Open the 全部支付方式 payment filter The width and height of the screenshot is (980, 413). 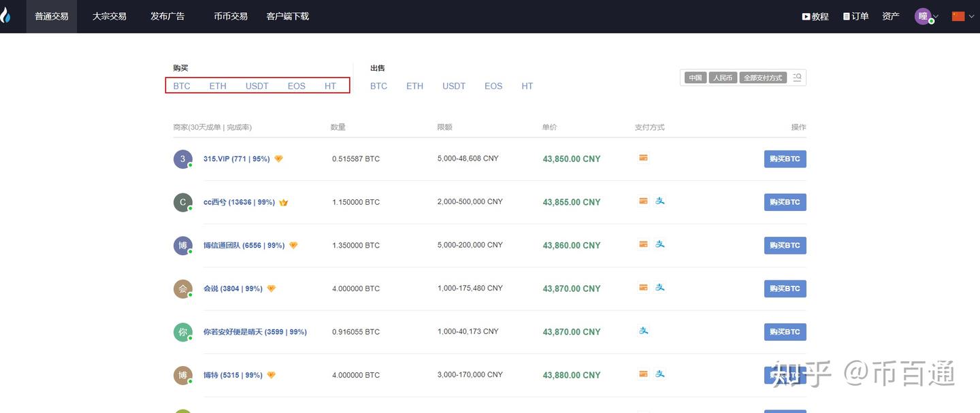(x=763, y=78)
